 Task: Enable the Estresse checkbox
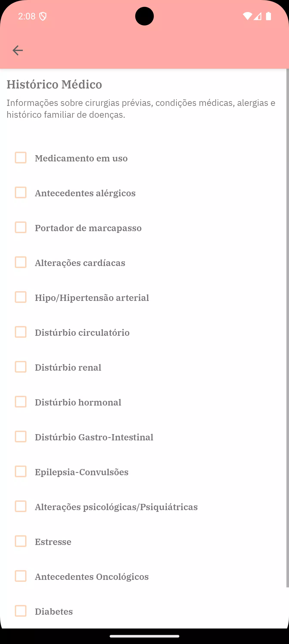[x=21, y=541]
